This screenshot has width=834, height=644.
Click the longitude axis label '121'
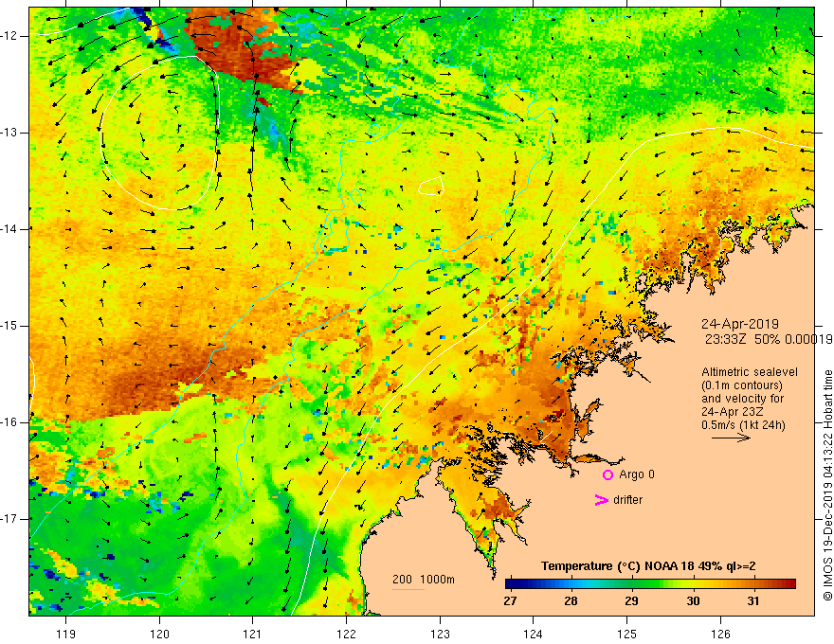[x=253, y=634]
